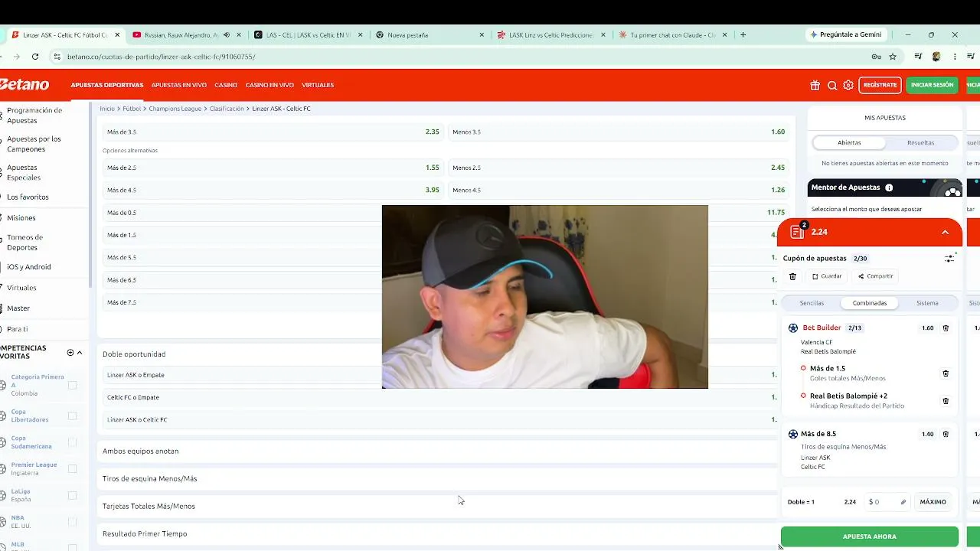Switch to the Sistema tab
This screenshot has width=980, height=551.
pos(927,303)
